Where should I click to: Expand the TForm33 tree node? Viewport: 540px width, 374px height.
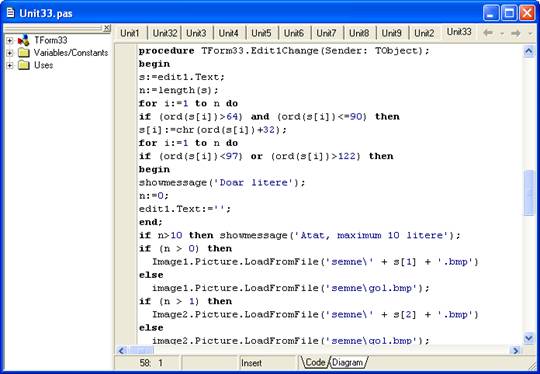pos(10,41)
